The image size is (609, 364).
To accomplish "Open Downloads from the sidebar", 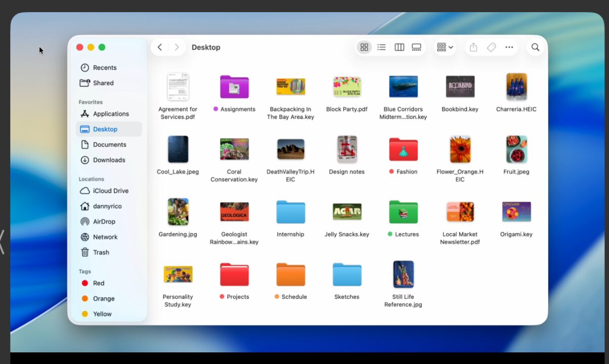I will point(108,160).
